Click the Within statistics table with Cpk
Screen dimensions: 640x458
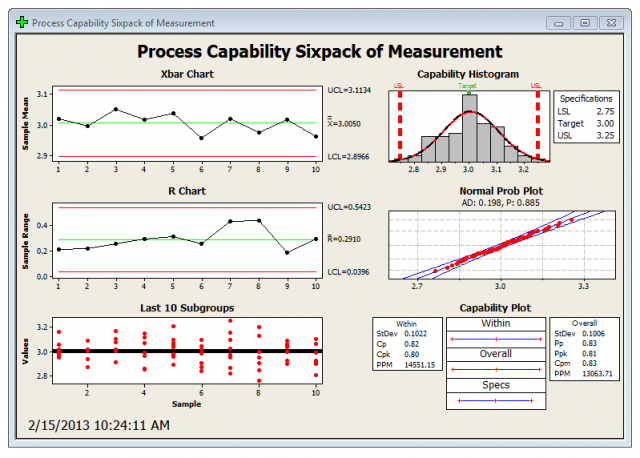[x=407, y=346]
